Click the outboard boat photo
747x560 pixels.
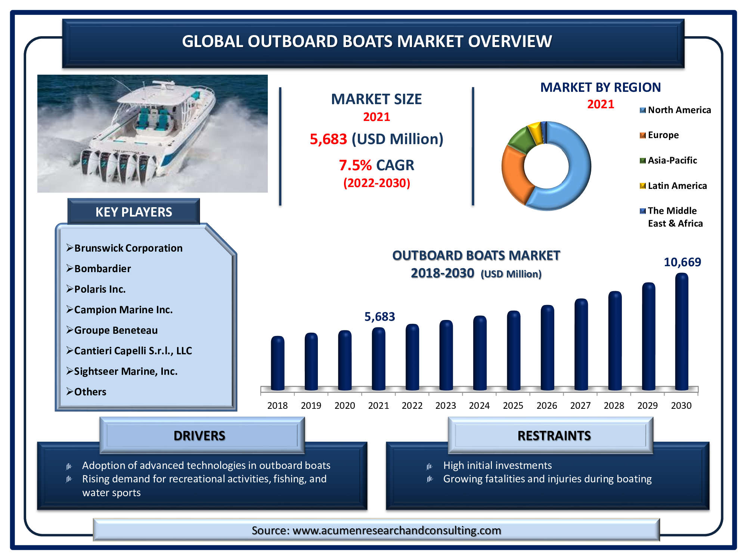152,134
